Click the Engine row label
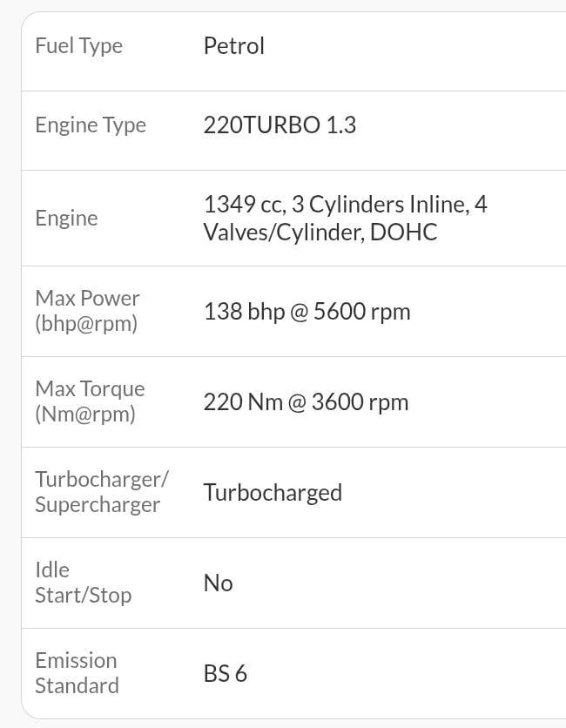566x728 pixels. click(66, 218)
